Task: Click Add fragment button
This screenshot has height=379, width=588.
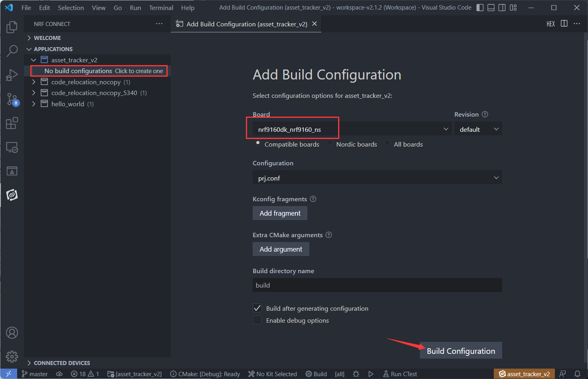Action: click(280, 213)
